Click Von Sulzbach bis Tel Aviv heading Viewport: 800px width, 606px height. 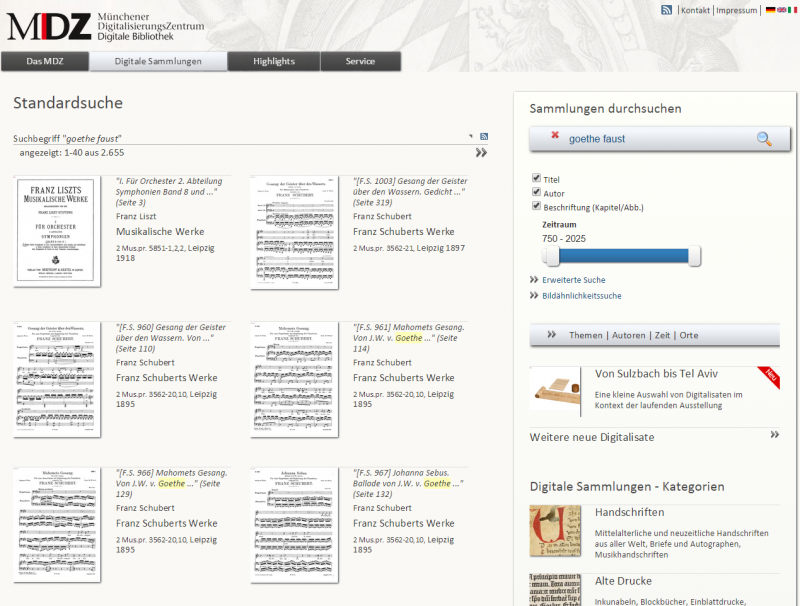(x=656, y=374)
